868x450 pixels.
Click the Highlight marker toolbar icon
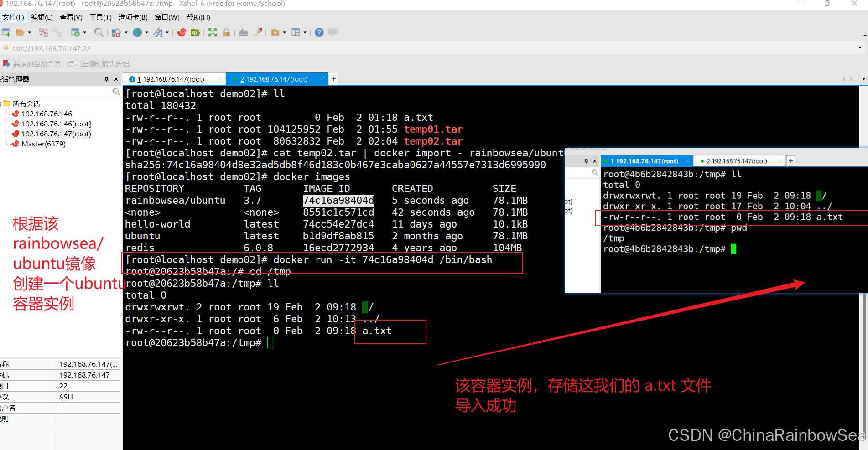258,32
